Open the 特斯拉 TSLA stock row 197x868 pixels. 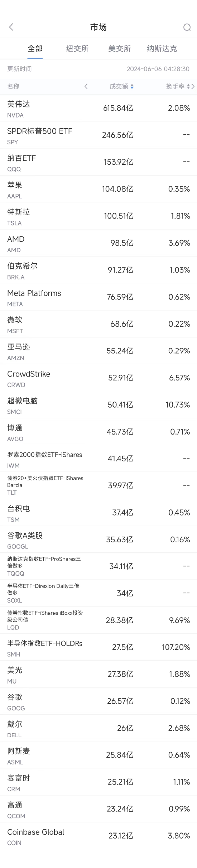[x=98, y=216]
